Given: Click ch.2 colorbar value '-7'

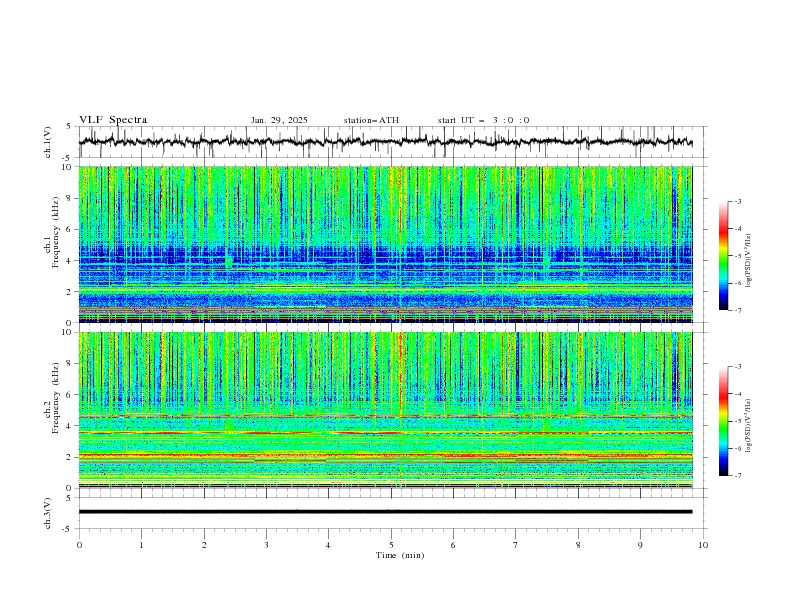Looking at the screenshot, I should tap(737, 476).
